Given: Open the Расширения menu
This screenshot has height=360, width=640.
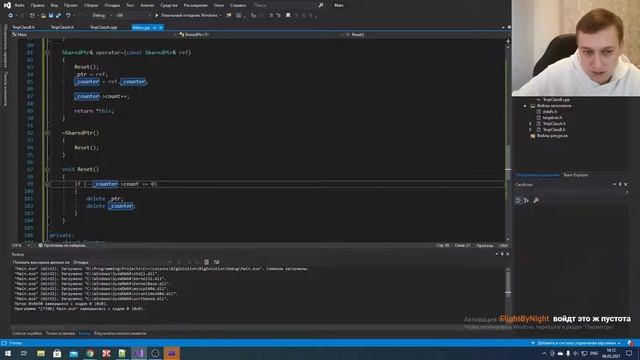Looking at the screenshot, I should (196, 5).
